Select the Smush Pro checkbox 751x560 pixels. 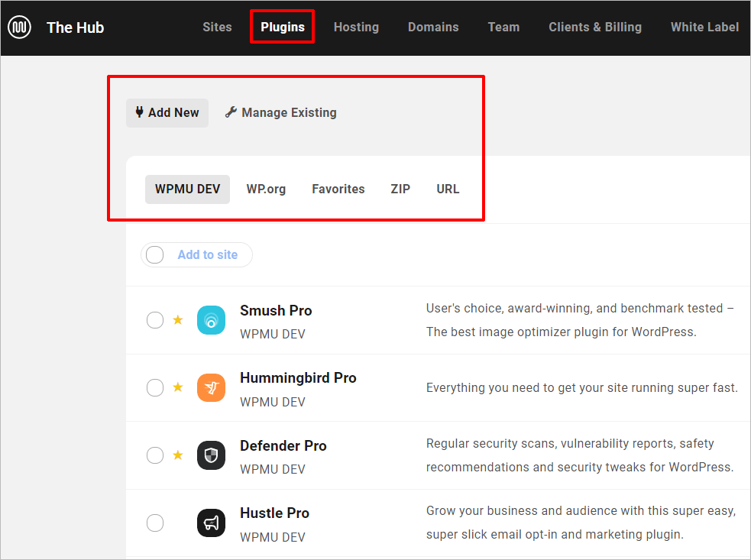click(155, 319)
